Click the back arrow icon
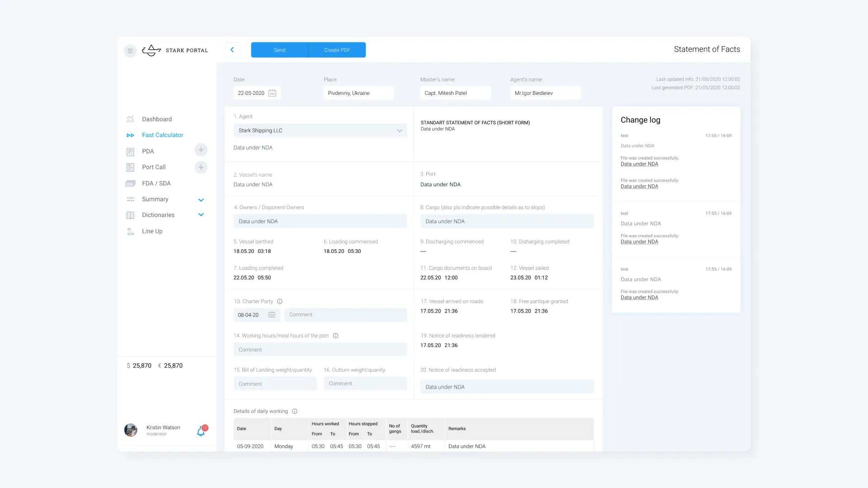Image resolution: width=868 pixels, height=488 pixels. [232, 50]
